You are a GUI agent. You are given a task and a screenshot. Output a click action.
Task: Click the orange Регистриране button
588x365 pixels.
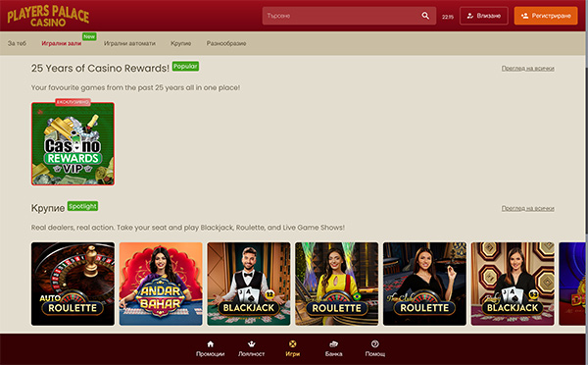pyautogui.click(x=546, y=16)
